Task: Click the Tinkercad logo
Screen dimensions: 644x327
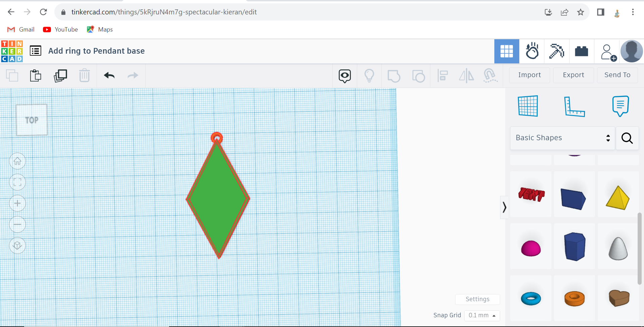Action: click(x=12, y=51)
